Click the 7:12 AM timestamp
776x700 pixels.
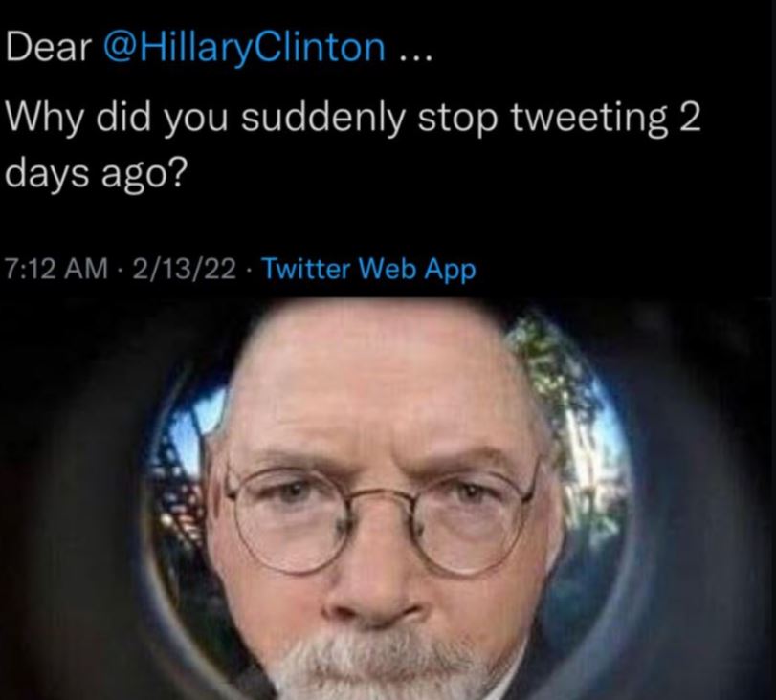[x=56, y=269]
